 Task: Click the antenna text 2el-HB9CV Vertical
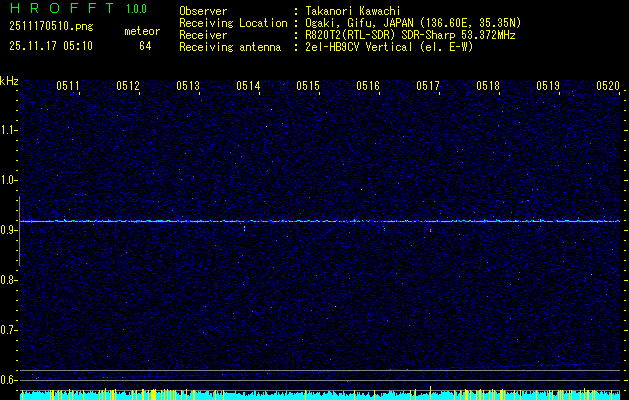point(359,47)
